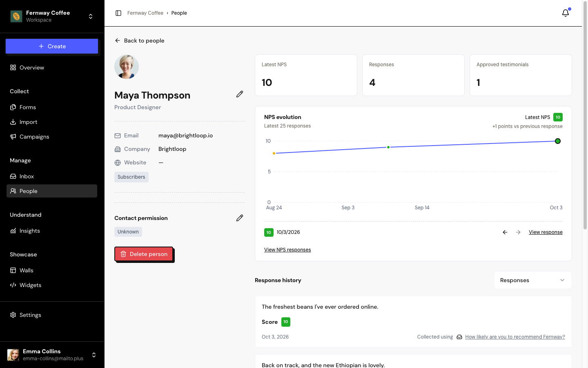Go to previous NPS response arrow

tap(505, 232)
